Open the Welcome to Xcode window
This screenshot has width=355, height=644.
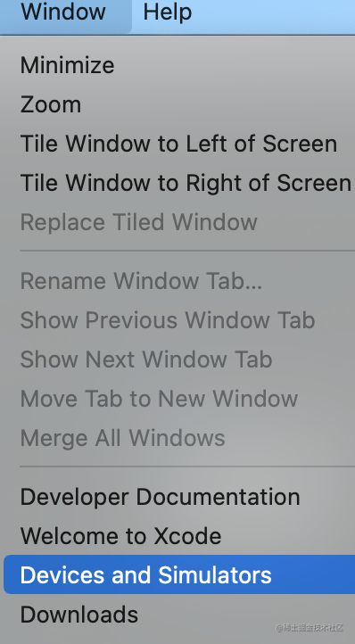[x=179, y=536]
